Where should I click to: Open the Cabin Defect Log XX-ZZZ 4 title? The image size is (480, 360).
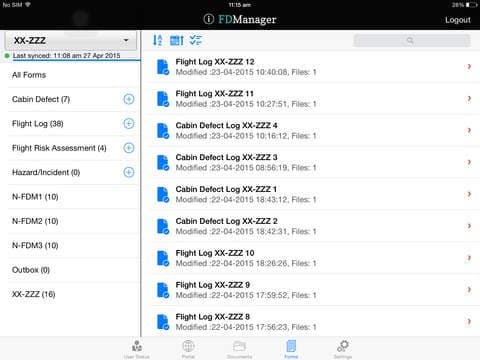(226, 125)
